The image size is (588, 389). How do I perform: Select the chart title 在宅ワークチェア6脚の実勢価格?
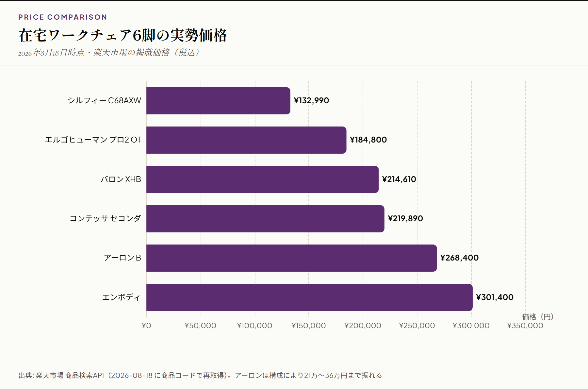pos(123,35)
